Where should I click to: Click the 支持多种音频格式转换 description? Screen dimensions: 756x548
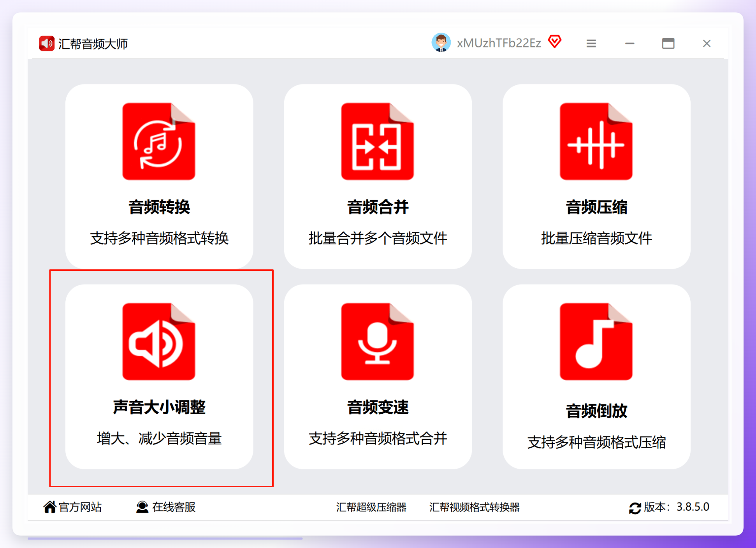[x=159, y=238]
